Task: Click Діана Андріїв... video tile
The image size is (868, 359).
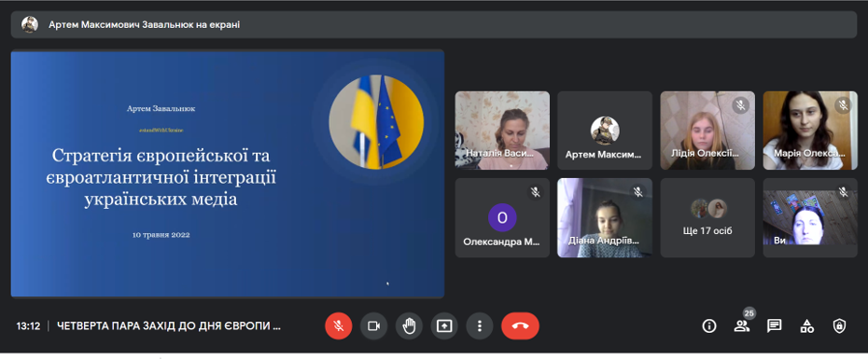Action: click(605, 218)
